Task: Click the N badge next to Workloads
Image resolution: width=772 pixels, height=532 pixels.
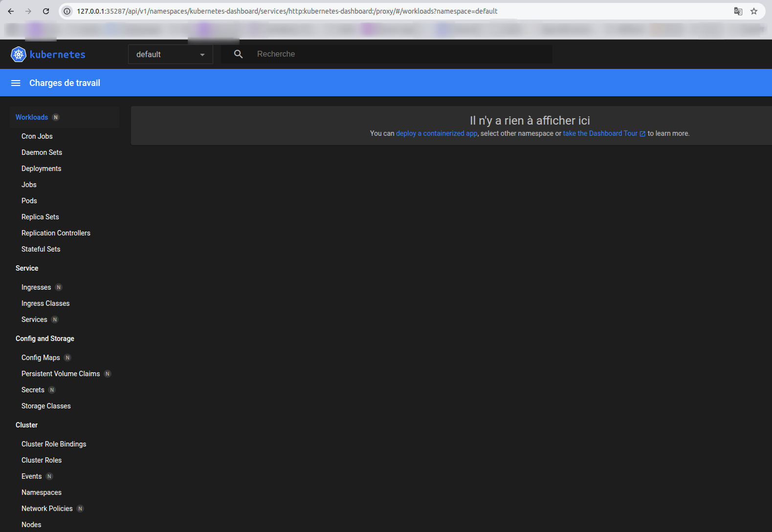Action: coord(56,117)
